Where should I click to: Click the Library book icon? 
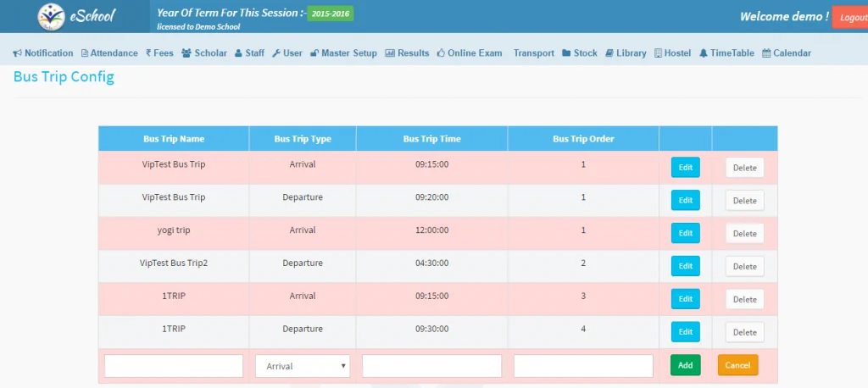[x=609, y=53]
